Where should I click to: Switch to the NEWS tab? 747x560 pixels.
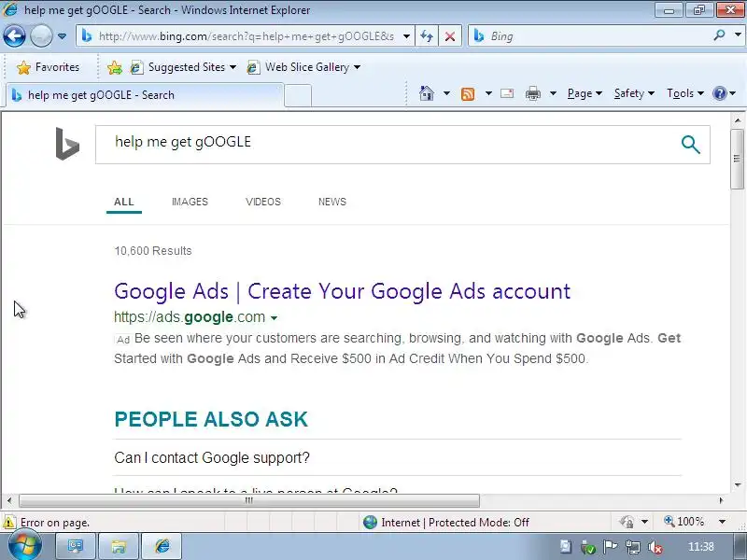332,202
